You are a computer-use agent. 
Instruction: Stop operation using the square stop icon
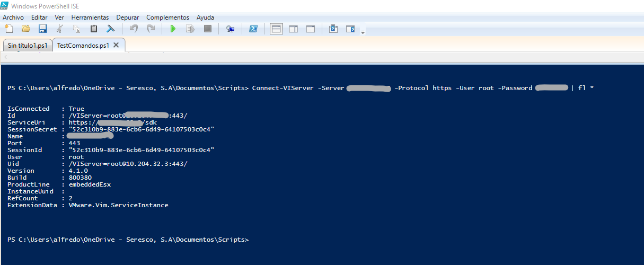pyautogui.click(x=207, y=29)
